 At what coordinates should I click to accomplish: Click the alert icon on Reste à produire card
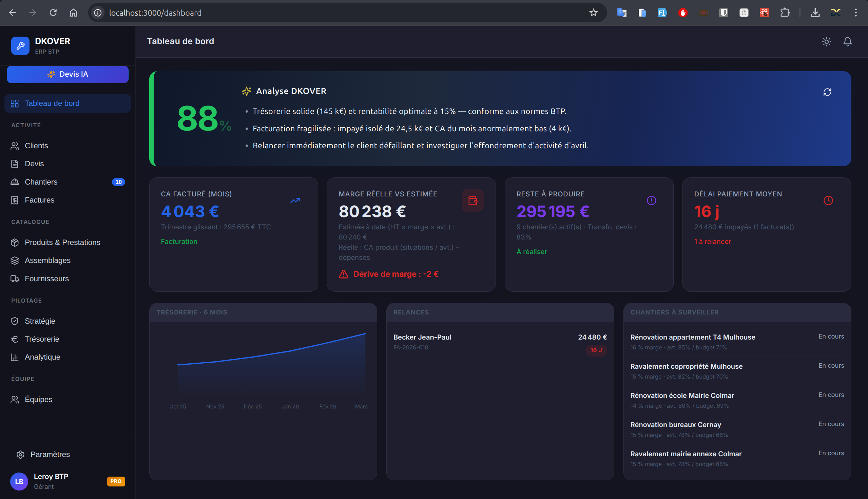pyautogui.click(x=652, y=200)
